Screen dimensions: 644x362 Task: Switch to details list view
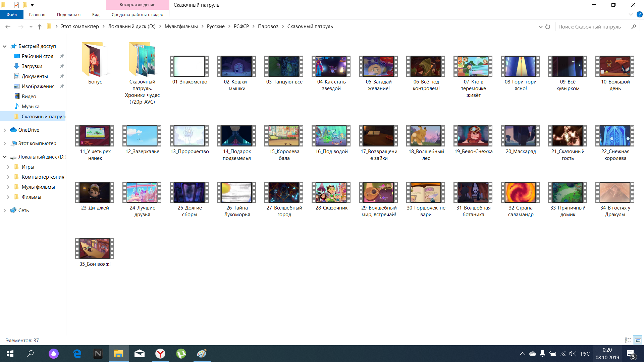[x=628, y=340]
